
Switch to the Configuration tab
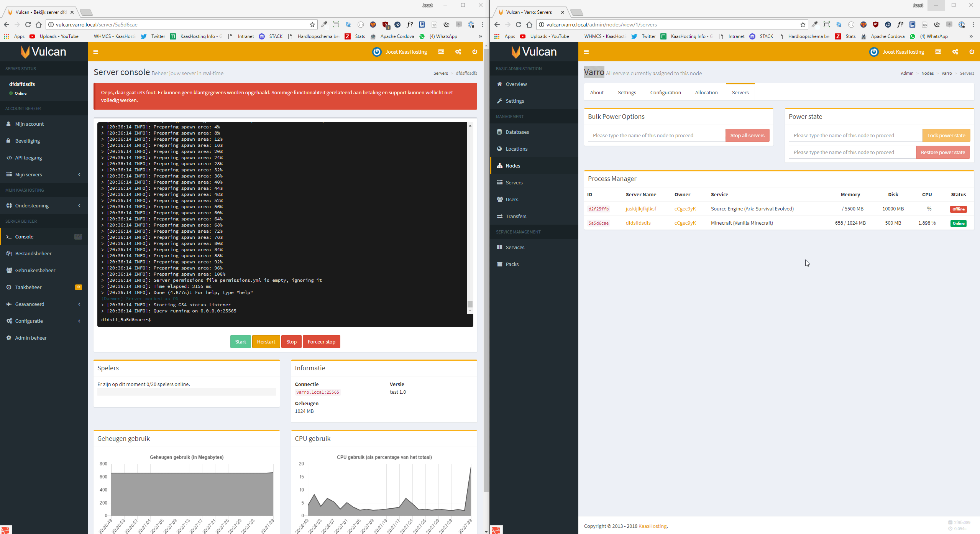coord(665,92)
